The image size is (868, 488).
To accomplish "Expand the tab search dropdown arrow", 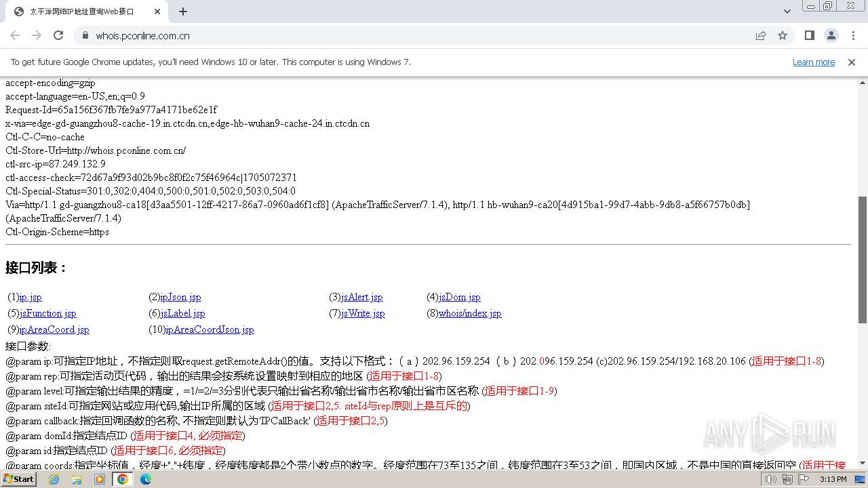I will click(x=787, y=12).
